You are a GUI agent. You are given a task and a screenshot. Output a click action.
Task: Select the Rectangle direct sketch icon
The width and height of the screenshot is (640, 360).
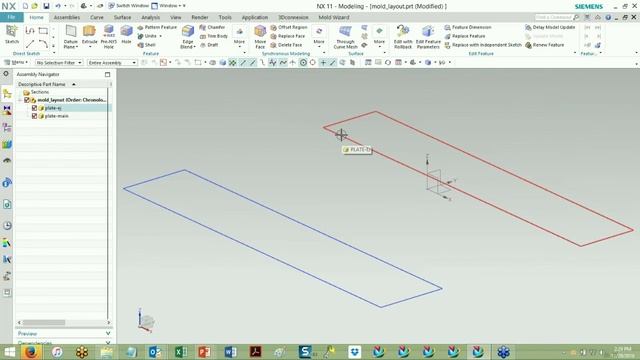click(x=43, y=31)
